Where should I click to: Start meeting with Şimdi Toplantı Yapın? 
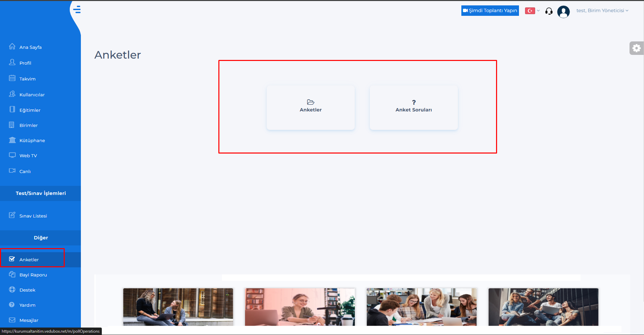pos(490,11)
